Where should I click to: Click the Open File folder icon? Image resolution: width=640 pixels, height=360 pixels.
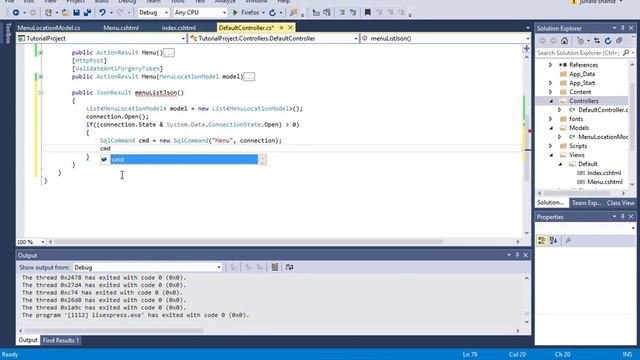(x=65, y=13)
